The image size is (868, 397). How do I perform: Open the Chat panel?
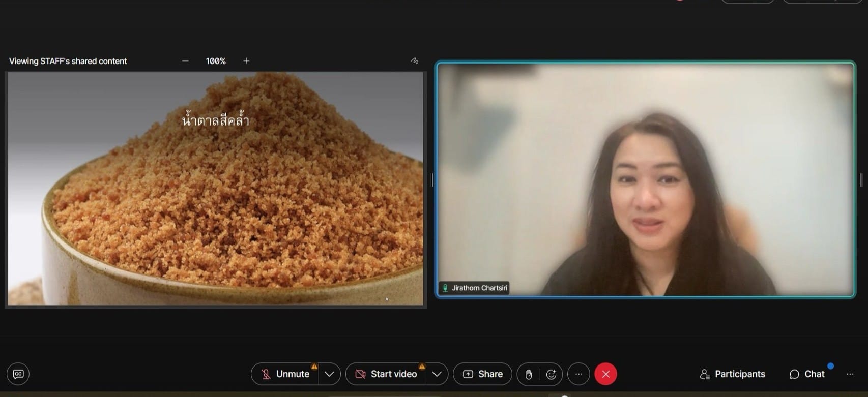pyautogui.click(x=807, y=374)
